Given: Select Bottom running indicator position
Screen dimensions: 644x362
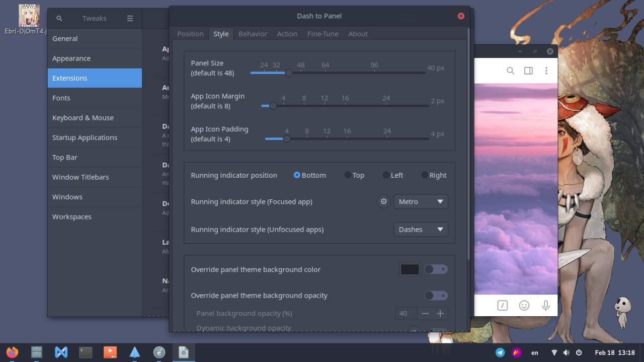Looking at the screenshot, I should (x=310, y=175).
